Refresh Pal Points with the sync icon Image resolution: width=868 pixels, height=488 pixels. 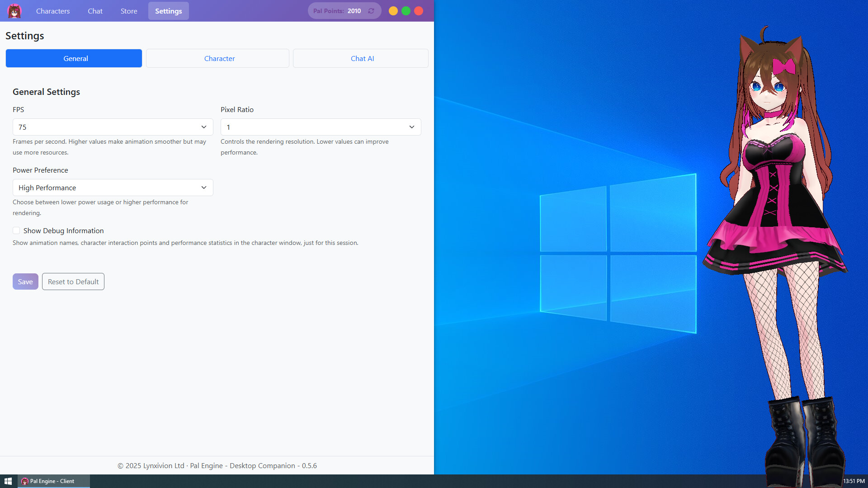pyautogui.click(x=371, y=11)
